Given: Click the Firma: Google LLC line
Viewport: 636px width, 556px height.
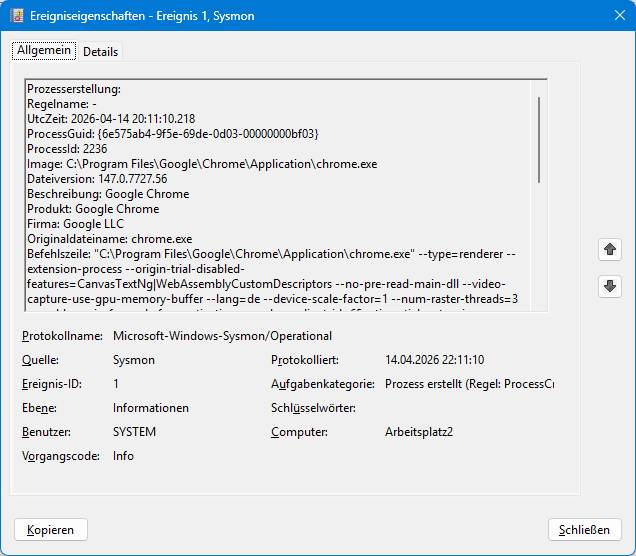Looking at the screenshot, I should tap(75, 224).
